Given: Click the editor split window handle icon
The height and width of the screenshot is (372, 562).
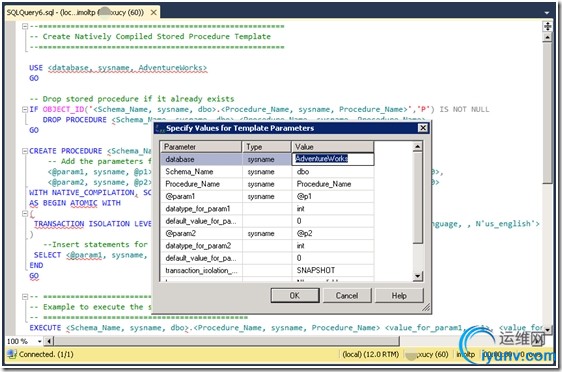Looking at the screenshot, I should [x=547, y=26].
